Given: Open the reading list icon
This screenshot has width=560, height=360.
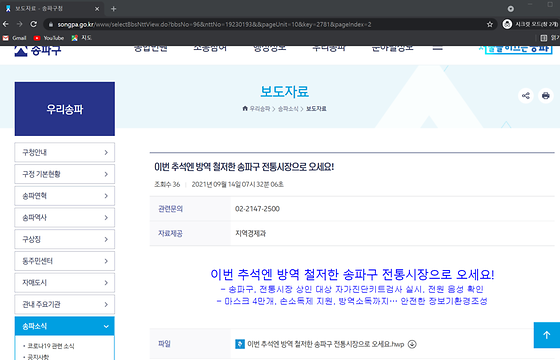Looking at the screenshot, I should 544,38.
